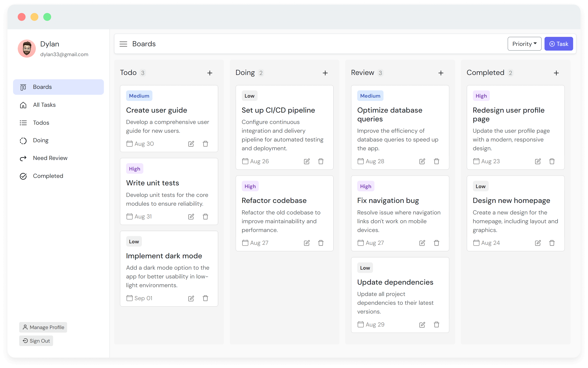Viewport: 588px width, 368px height.
Task: Edit the Write unit tests card
Action: (191, 216)
